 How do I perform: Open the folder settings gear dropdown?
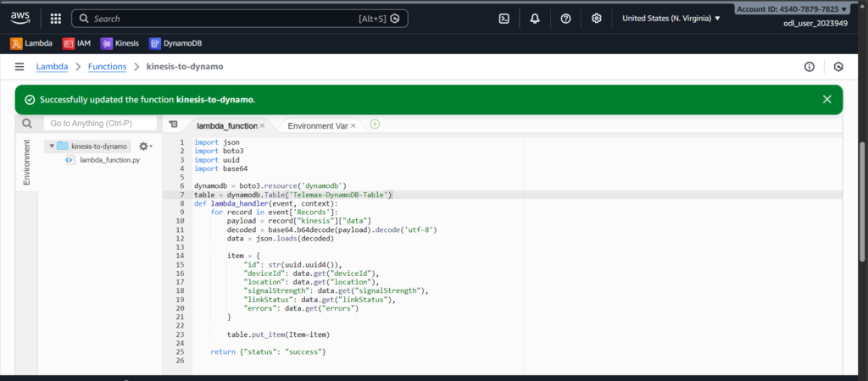tap(145, 146)
